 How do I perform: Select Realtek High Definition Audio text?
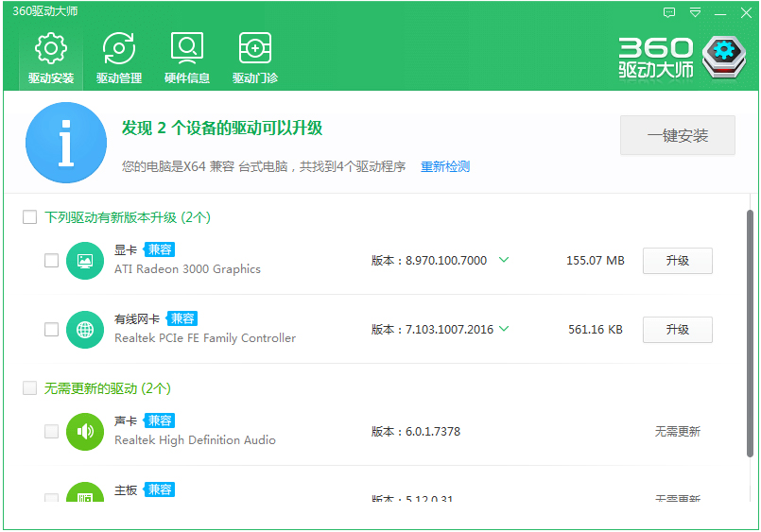195,439
